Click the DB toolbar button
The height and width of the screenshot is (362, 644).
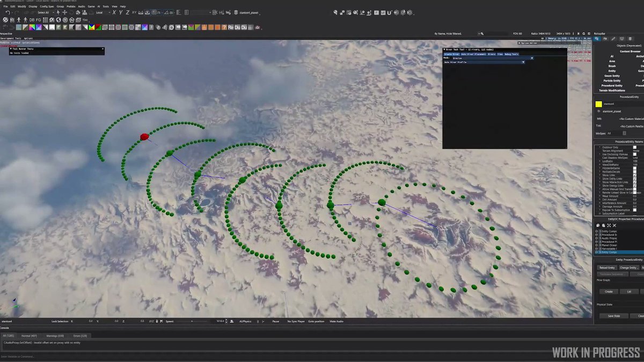pos(32,20)
